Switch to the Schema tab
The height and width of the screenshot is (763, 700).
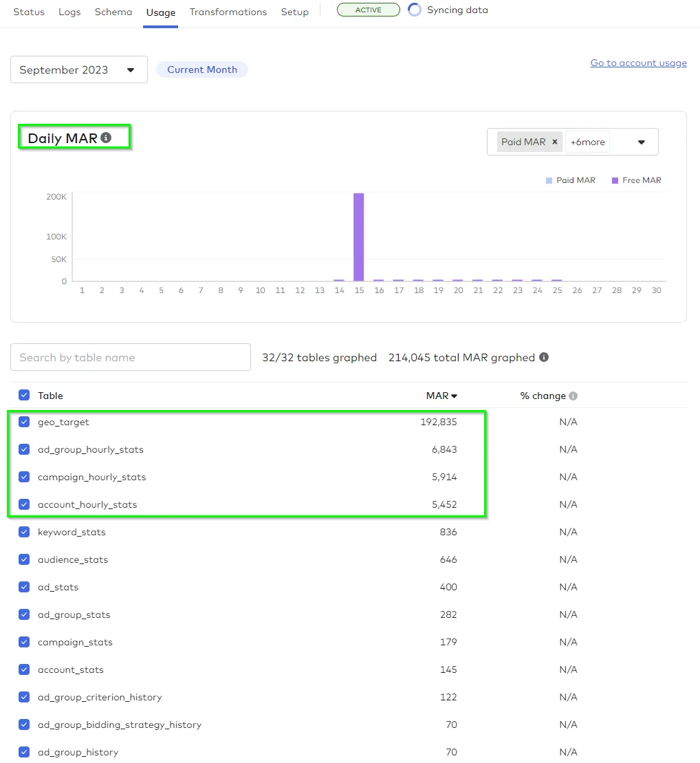point(113,12)
